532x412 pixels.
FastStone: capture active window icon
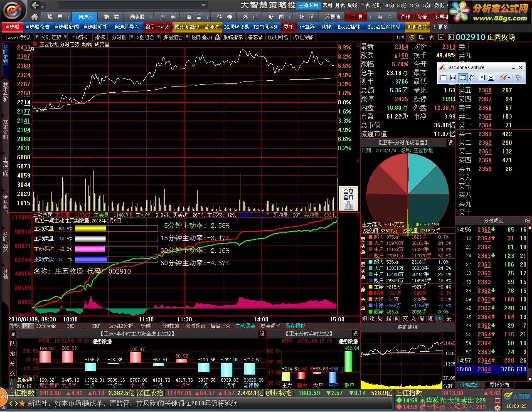(x=443, y=78)
